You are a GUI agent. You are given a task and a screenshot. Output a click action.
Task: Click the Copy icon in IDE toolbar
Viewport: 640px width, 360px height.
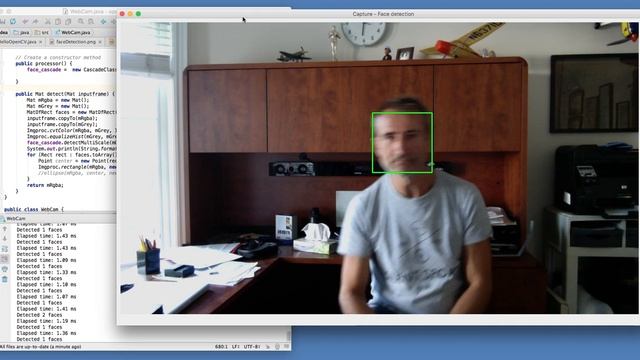point(58,21)
